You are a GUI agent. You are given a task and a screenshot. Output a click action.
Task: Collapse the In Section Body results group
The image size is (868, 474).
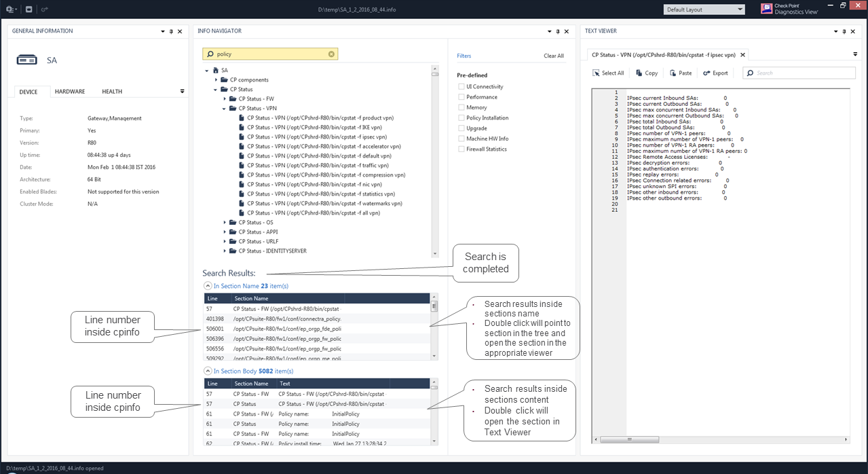tap(208, 371)
